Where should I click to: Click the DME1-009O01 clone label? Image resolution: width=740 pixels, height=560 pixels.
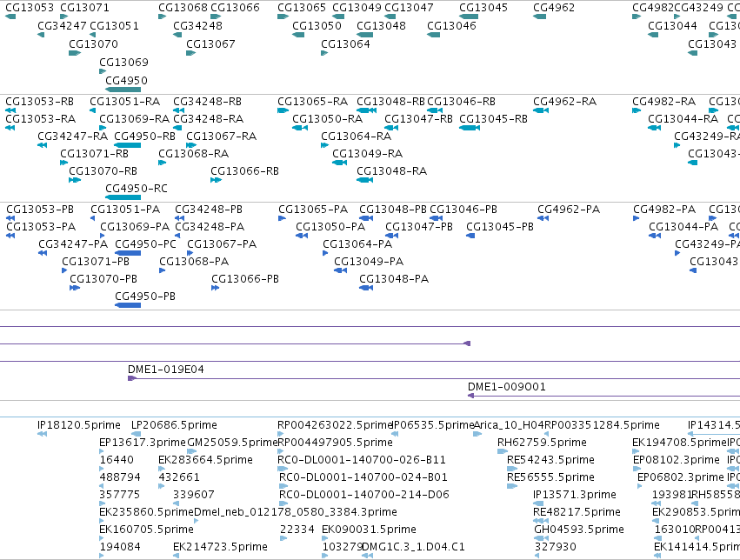tap(506, 387)
